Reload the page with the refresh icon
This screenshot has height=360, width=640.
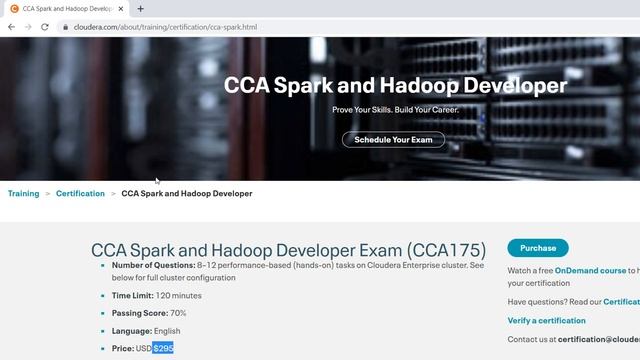coord(45,27)
